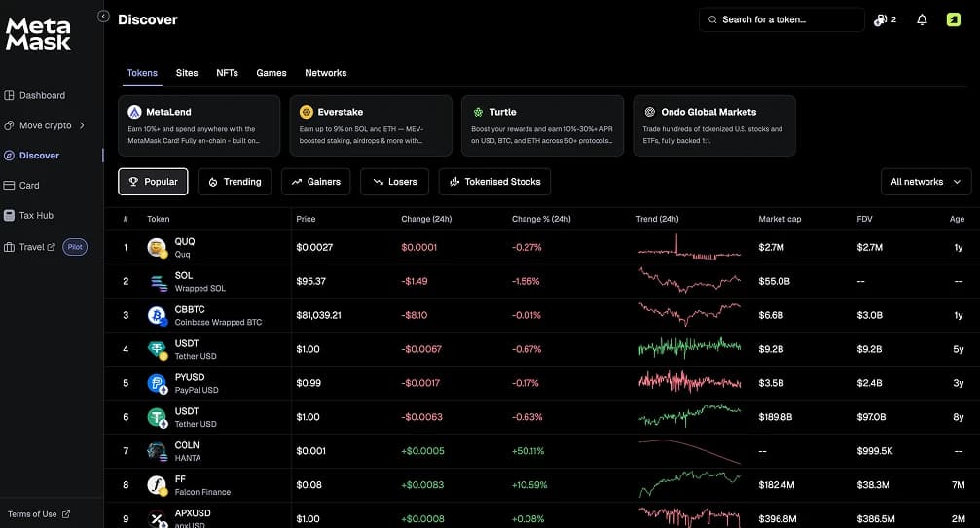980x528 pixels.
Task: Click the QUQ token icon
Action: [157, 248]
